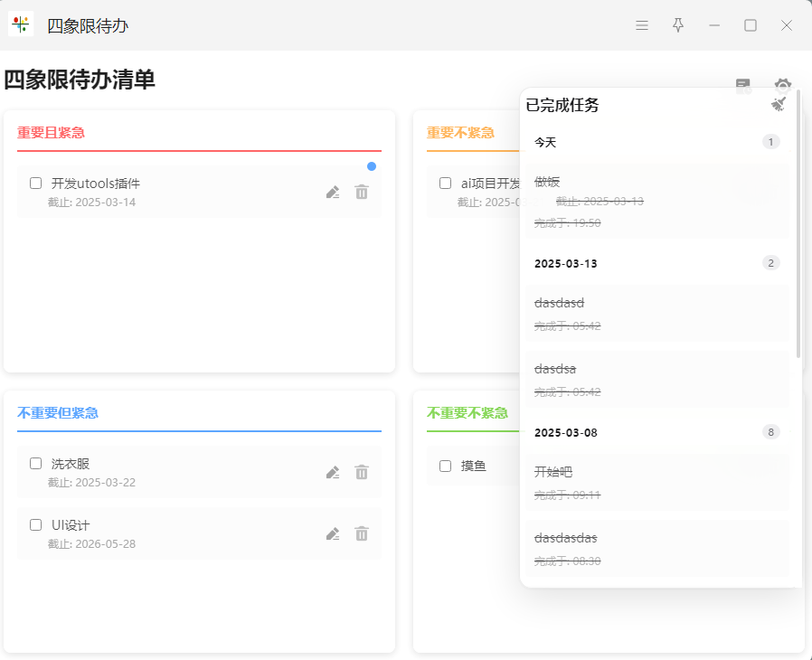The width and height of the screenshot is (812, 660).
Task: Click the count badge 1 for 今天
Action: point(770,142)
